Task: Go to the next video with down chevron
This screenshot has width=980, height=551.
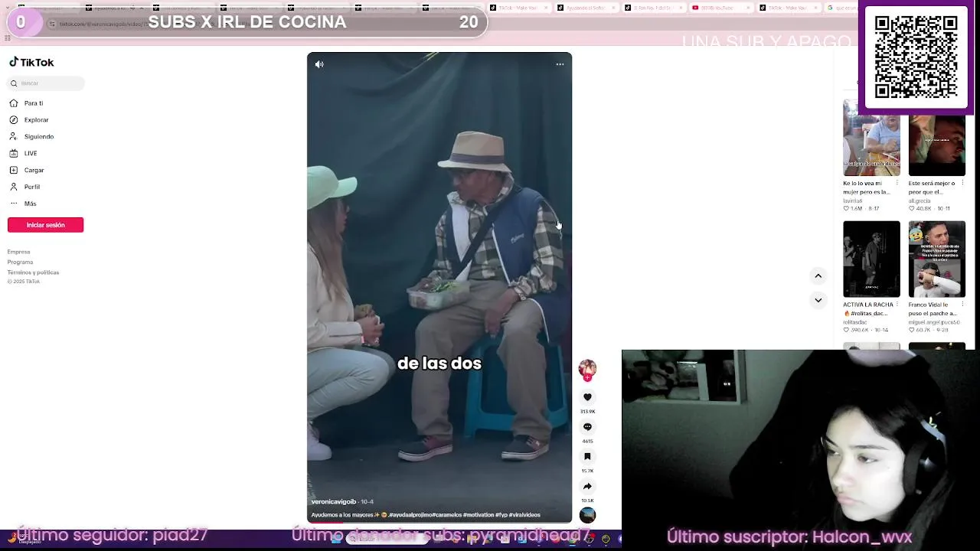Action: point(818,300)
